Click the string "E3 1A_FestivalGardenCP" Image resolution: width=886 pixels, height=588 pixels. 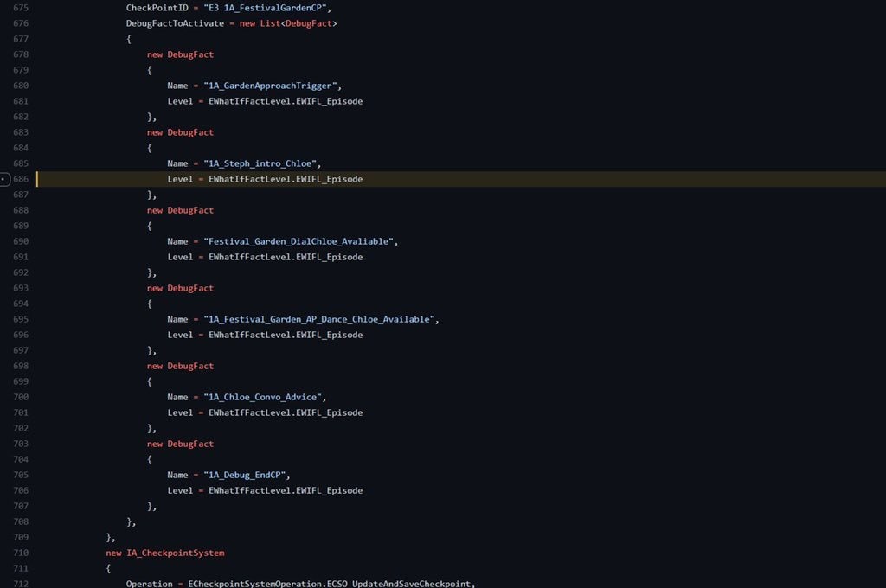tap(265, 8)
